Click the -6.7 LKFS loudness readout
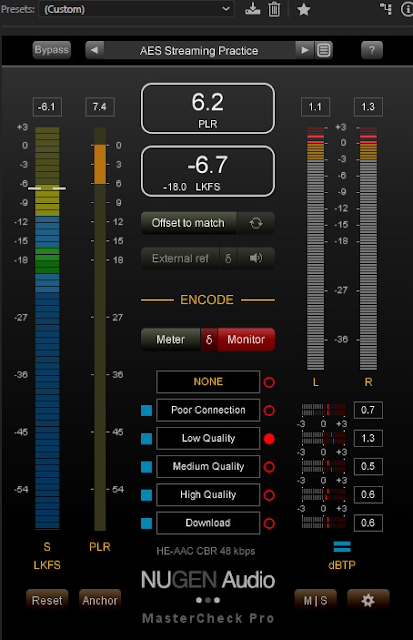Image resolution: width=413 pixels, height=640 pixels. 208,171
